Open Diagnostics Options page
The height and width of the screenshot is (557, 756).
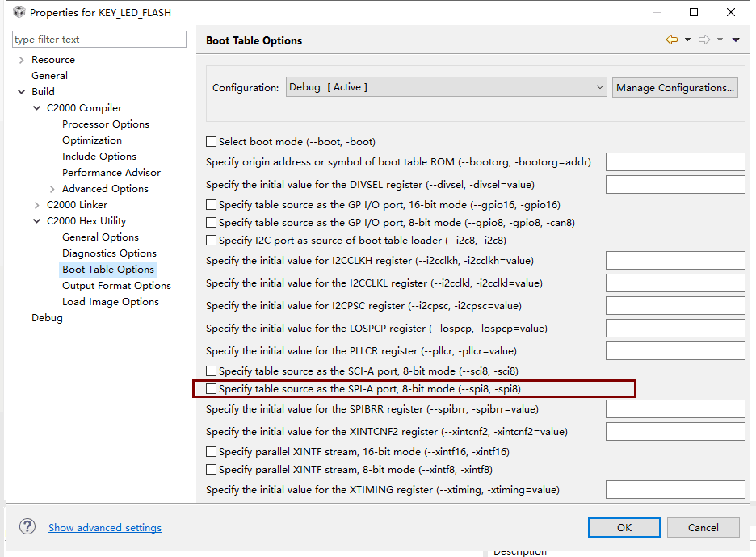tap(109, 253)
